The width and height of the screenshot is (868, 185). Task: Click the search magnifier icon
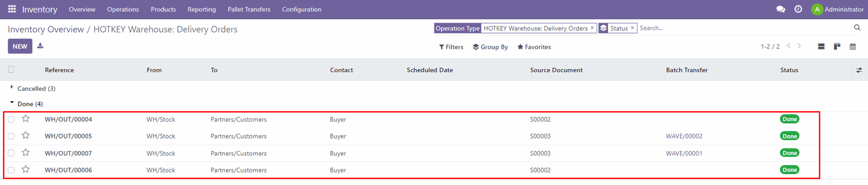(x=857, y=28)
